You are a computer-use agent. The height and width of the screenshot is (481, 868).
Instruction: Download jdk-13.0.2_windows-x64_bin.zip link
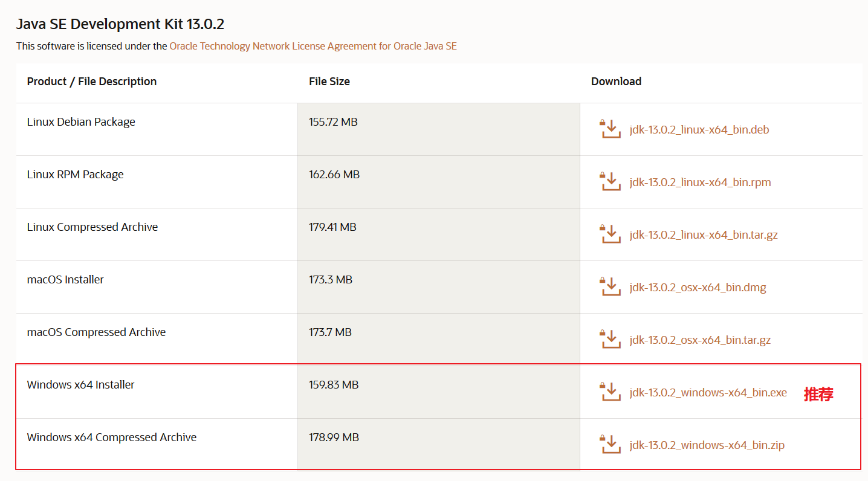tap(707, 445)
